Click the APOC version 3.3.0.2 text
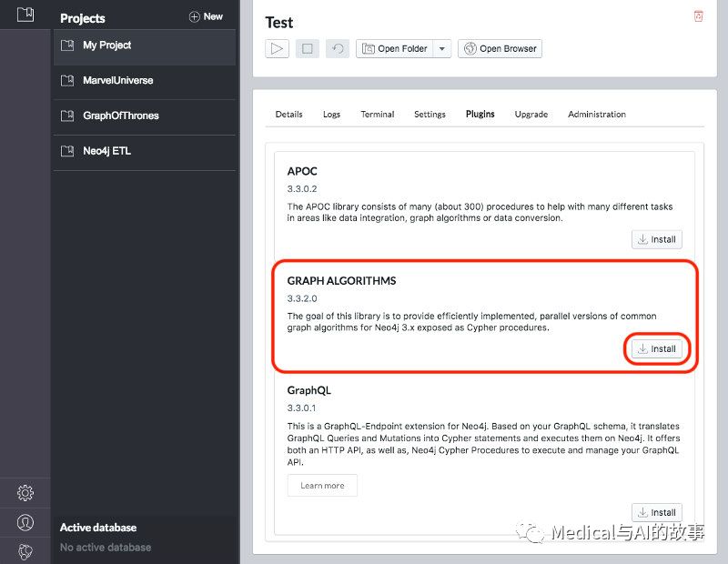The width and height of the screenshot is (728, 564). pos(302,189)
